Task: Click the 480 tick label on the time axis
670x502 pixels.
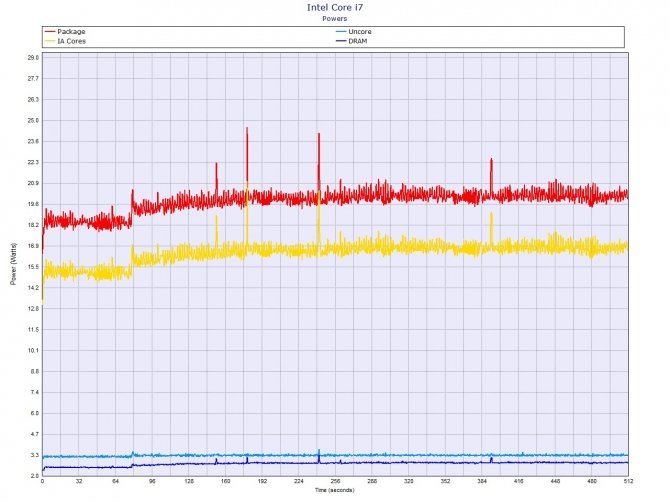Action: pos(592,481)
